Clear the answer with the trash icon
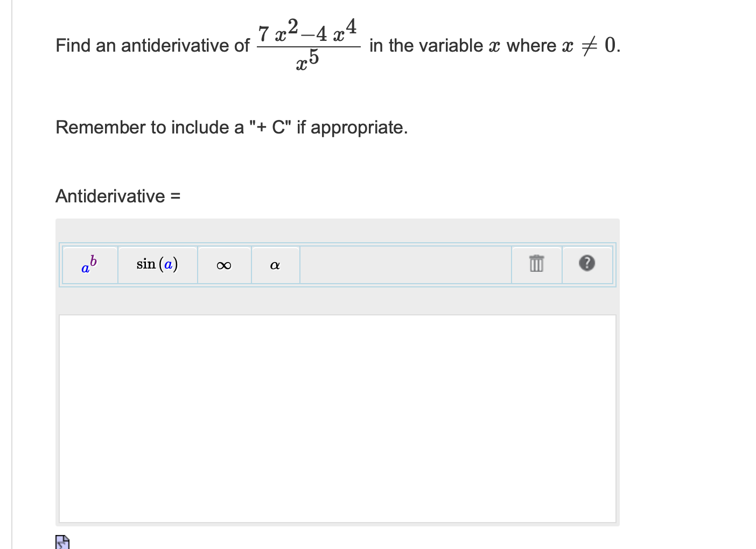 536,264
